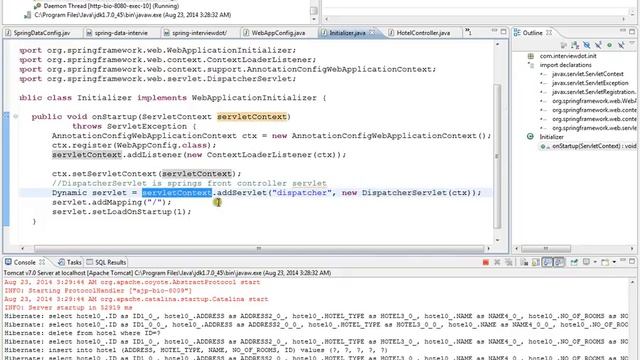Close the Console view tab
Screen dimensions: 640x360
(x=42, y=262)
